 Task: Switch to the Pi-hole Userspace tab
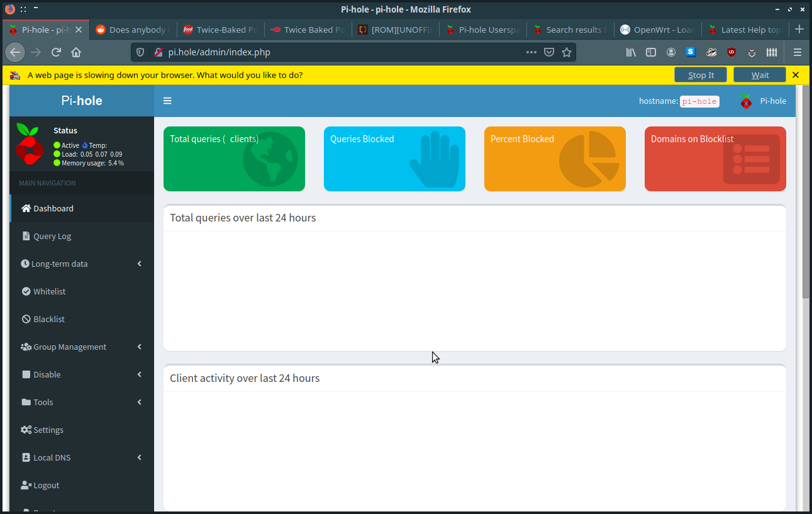pos(482,30)
